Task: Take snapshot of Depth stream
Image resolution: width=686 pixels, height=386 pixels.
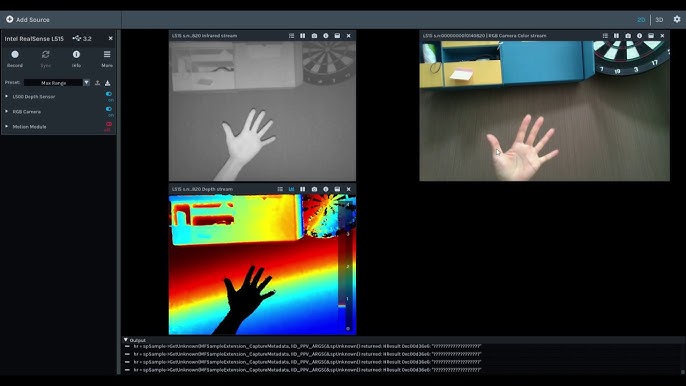Action: point(314,189)
